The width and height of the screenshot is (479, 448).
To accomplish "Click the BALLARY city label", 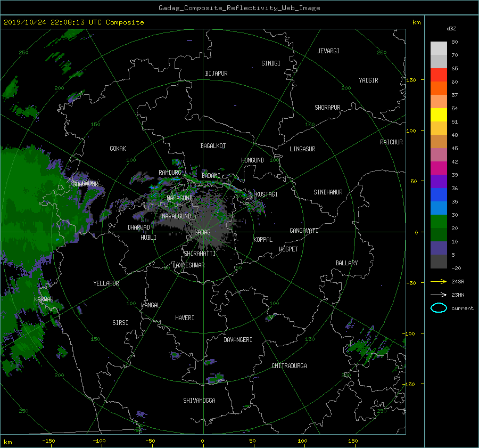I will pos(346,263).
